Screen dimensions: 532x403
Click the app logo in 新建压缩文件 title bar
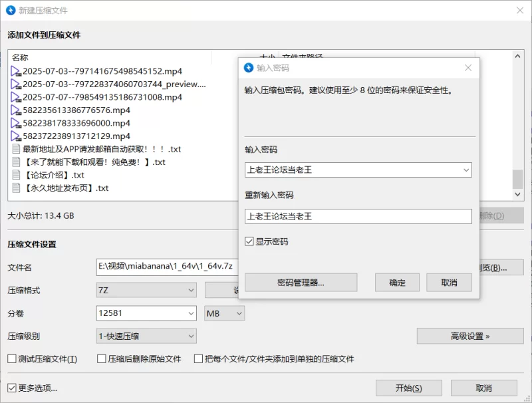click(x=11, y=10)
